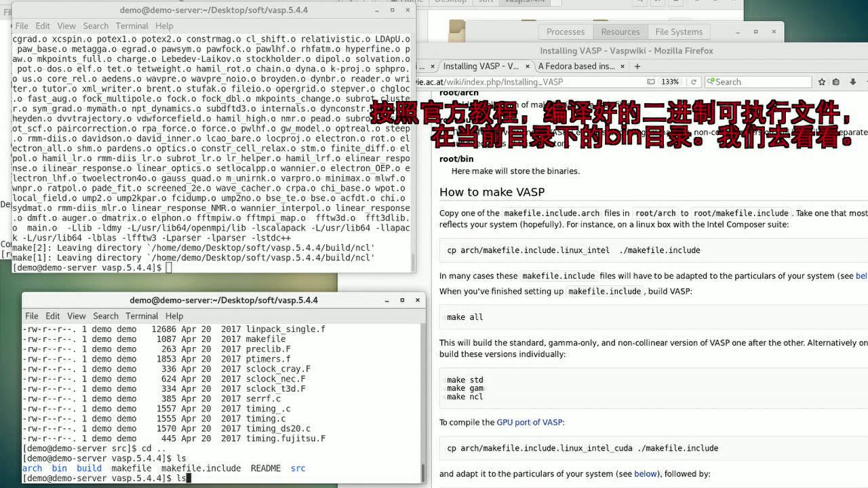
Task: Open Terminal menu in the lower terminal window
Action: [142, 316]
